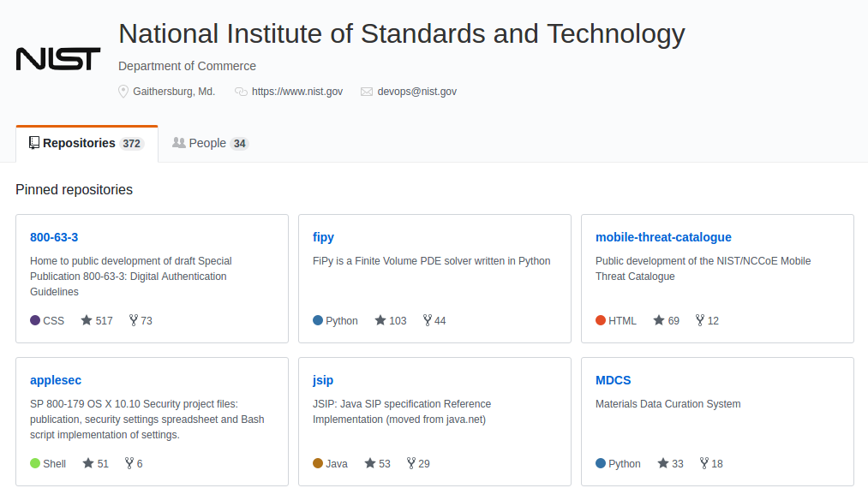Click the CSS language label
Viewport: 868px width, 494px height.
(x=54, y=321)
